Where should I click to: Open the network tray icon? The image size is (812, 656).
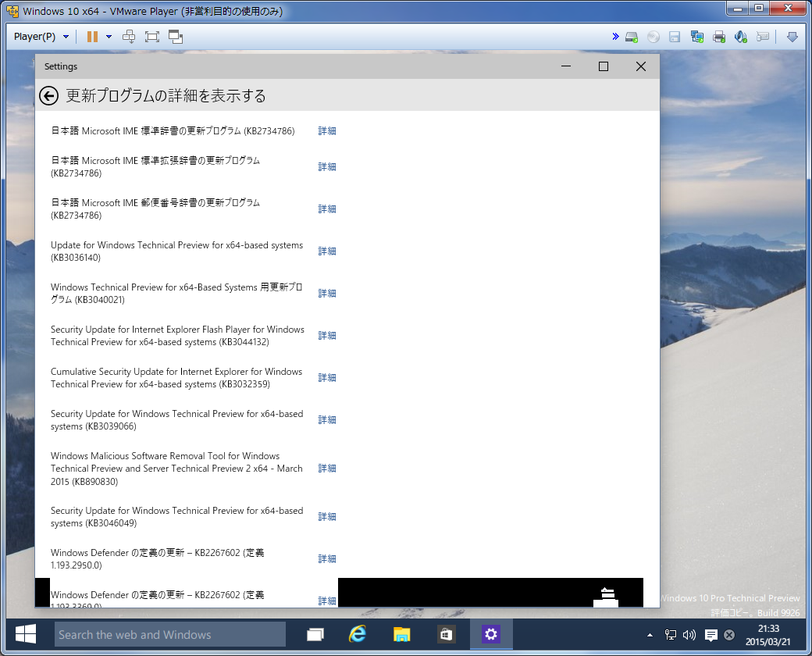click(671, 635)
